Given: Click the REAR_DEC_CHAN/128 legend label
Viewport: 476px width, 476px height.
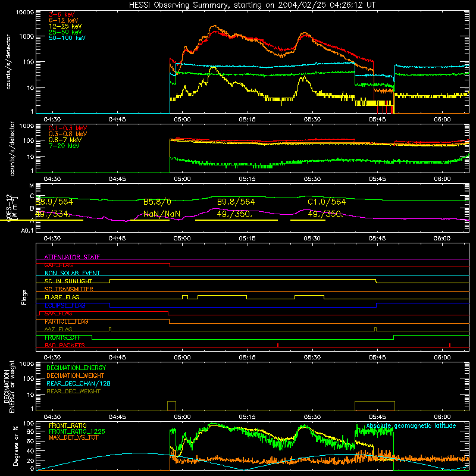Looking at the screenshot, I should (79, 383).
